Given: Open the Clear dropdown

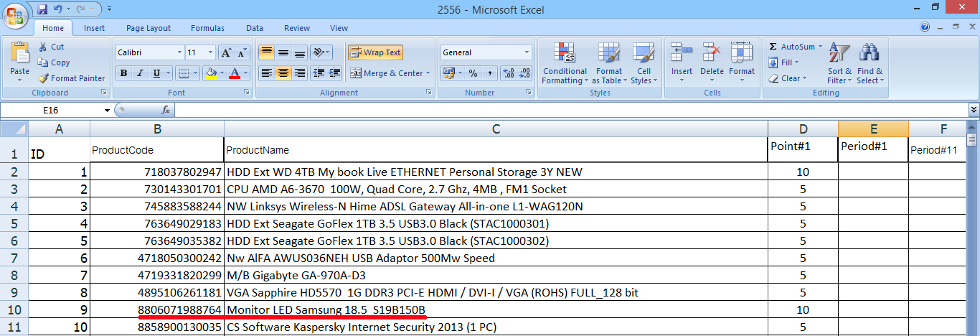Looking at the screenshot, I should pos(804,78).
